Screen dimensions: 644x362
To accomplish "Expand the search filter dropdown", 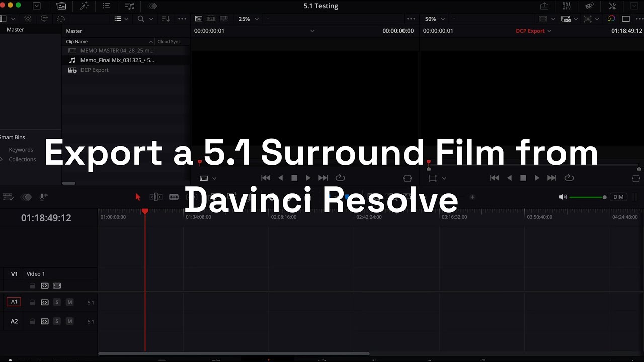I will (151, 19).
